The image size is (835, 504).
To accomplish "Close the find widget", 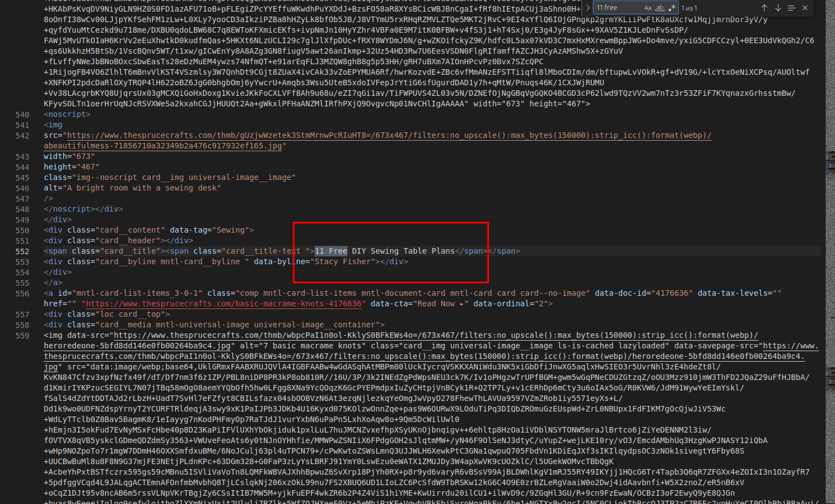I will pos(805,8).
